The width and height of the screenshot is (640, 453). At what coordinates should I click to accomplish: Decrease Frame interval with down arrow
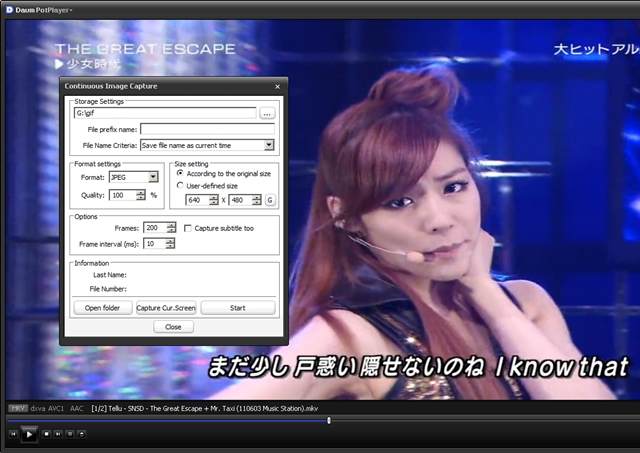pos(170,246)
